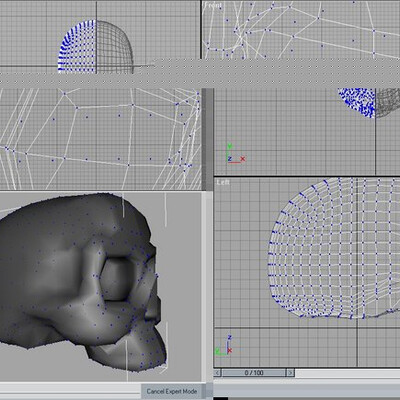Image resolution: width=400 pixels, height=400 pixels.
Task: Open the Front viewport label menu
Action: pos(213,5)
